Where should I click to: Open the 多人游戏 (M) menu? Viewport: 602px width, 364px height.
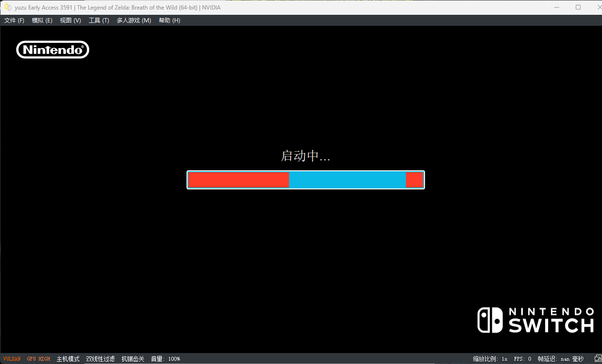click(x=134, y=21)
